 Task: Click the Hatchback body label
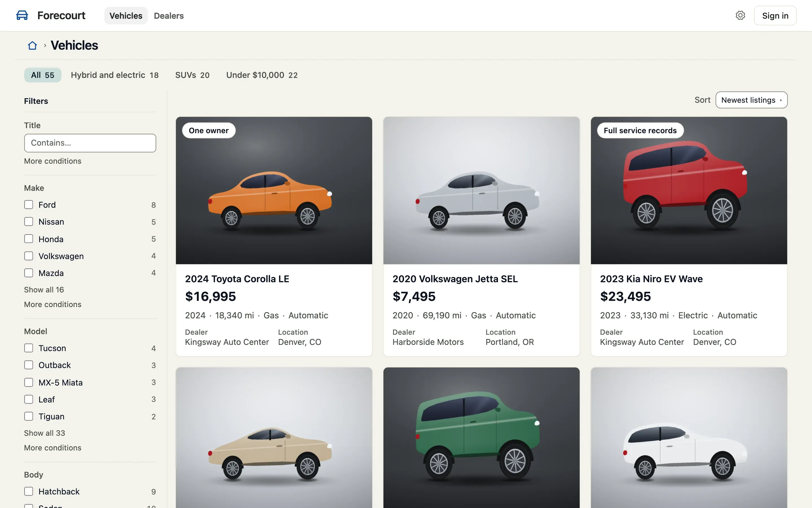tap(59, 492)
